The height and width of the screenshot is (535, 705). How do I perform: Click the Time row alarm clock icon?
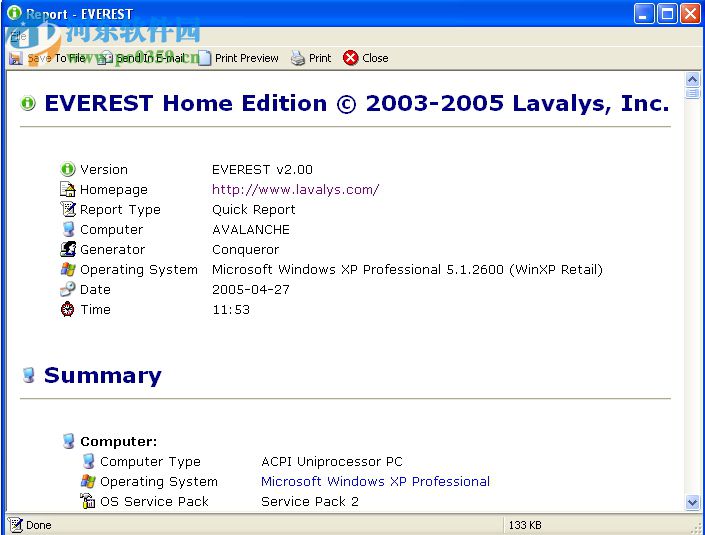[x=67, y=309]
